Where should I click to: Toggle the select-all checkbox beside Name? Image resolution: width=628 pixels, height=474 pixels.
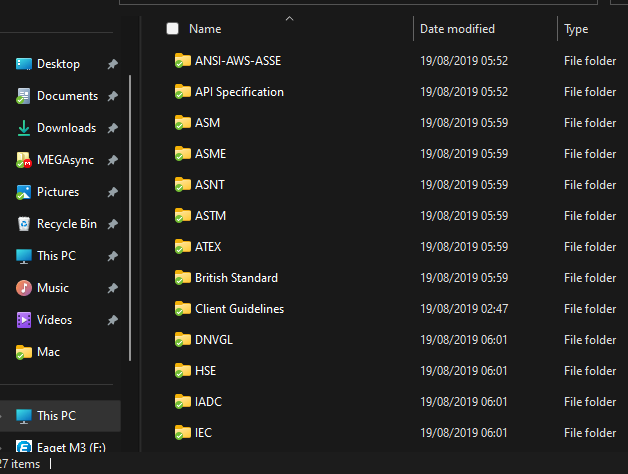click(172, 29)
